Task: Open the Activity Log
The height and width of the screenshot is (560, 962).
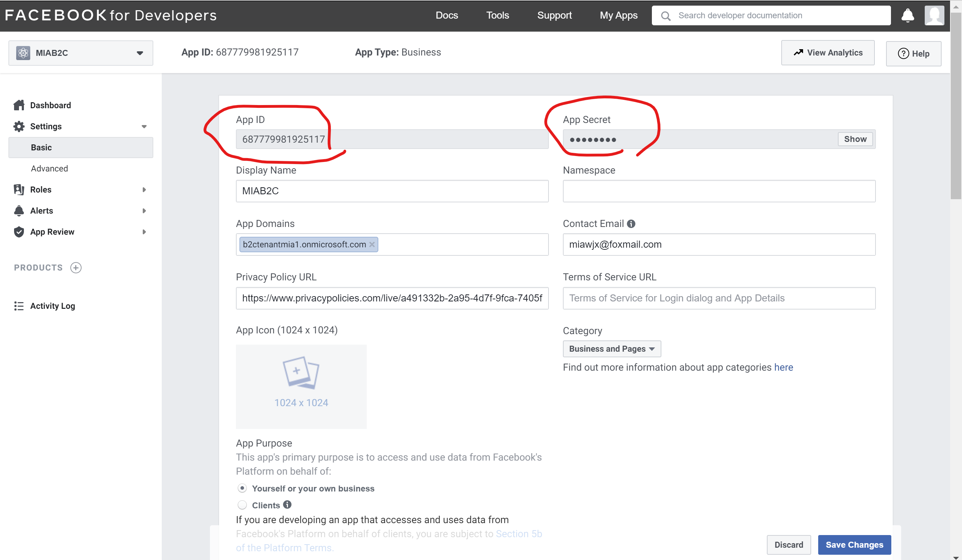Action: [x=52, y=306]
